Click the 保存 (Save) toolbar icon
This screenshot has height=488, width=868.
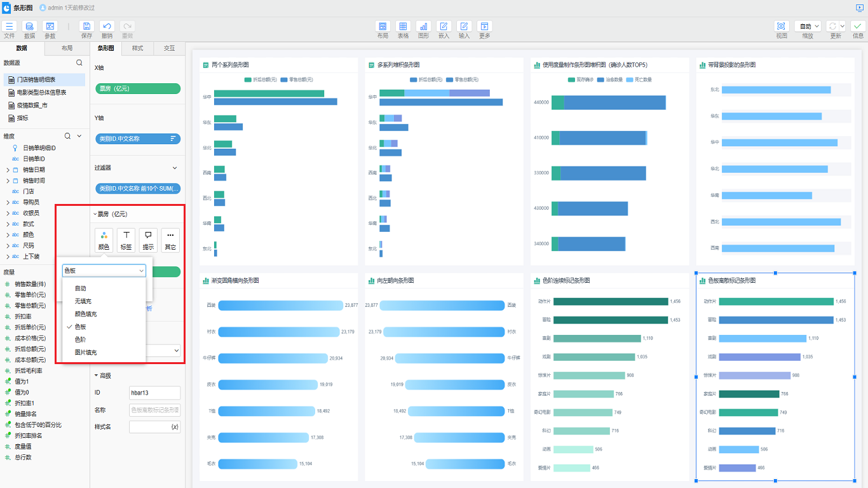[x=86, y=27]
